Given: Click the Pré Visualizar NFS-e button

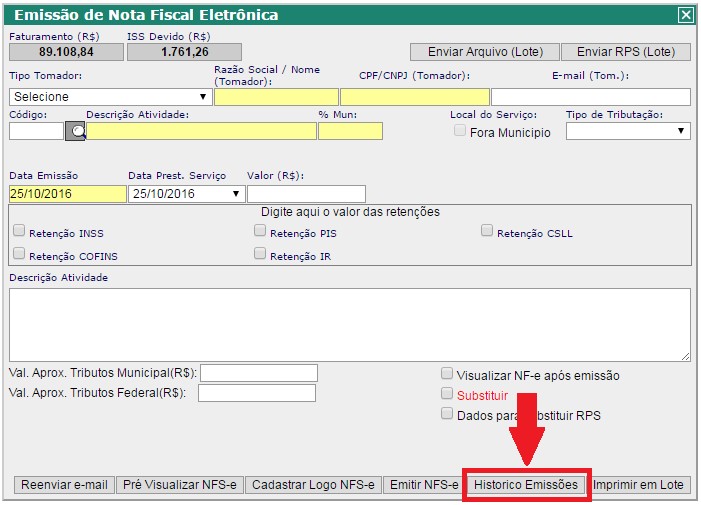Looking at the screenshot, I should pos(179,485).
